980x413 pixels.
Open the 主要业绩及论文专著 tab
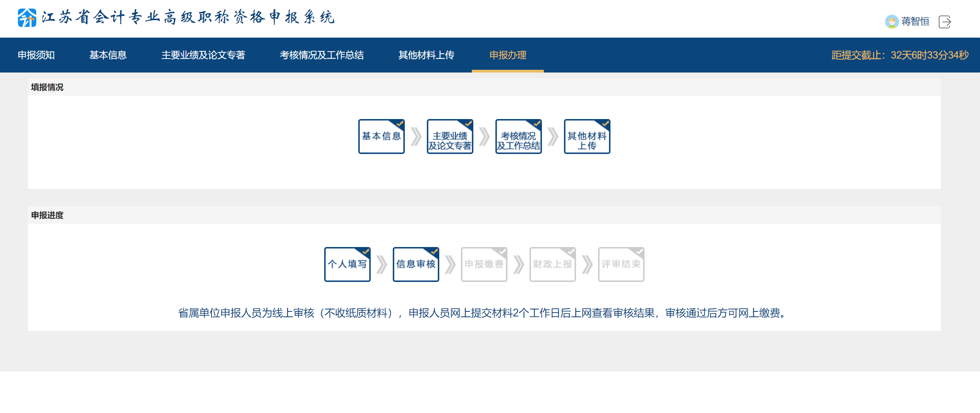204,55
